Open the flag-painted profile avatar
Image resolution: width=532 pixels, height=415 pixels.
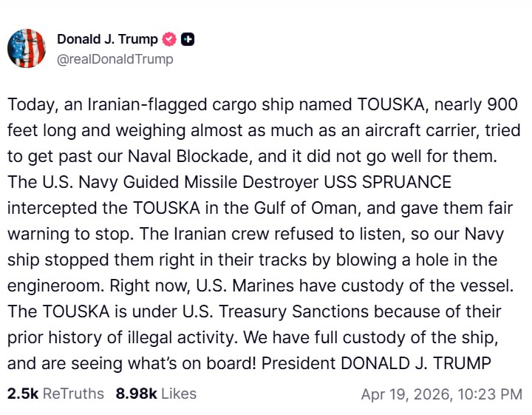click(27, 49)
